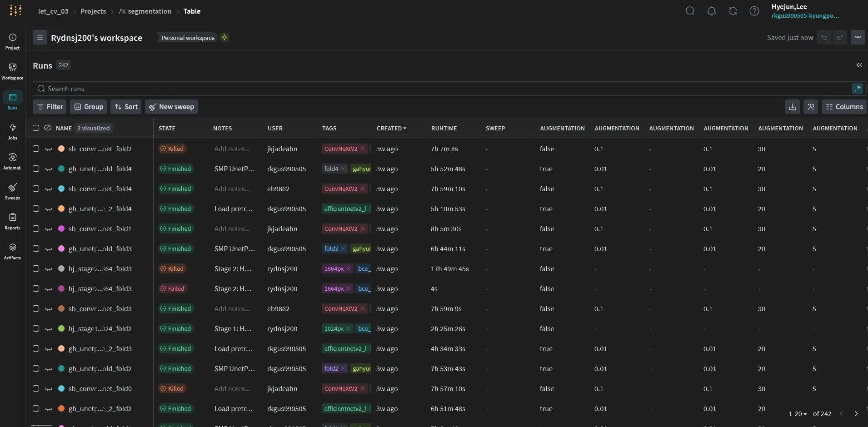Image resolution: width=868 pixels, height=427 pixels.
Task: Open Reports in the sidebar
Action: click(12, 221)
